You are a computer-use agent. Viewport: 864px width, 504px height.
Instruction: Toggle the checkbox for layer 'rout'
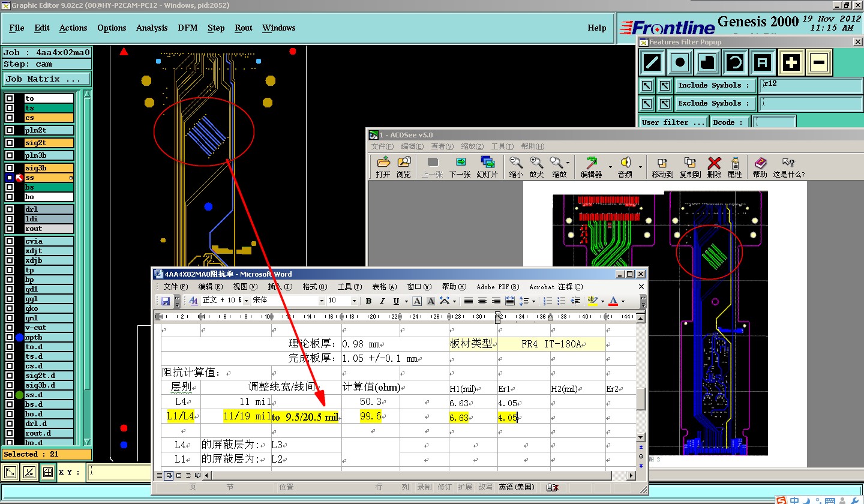click(10, 229)
